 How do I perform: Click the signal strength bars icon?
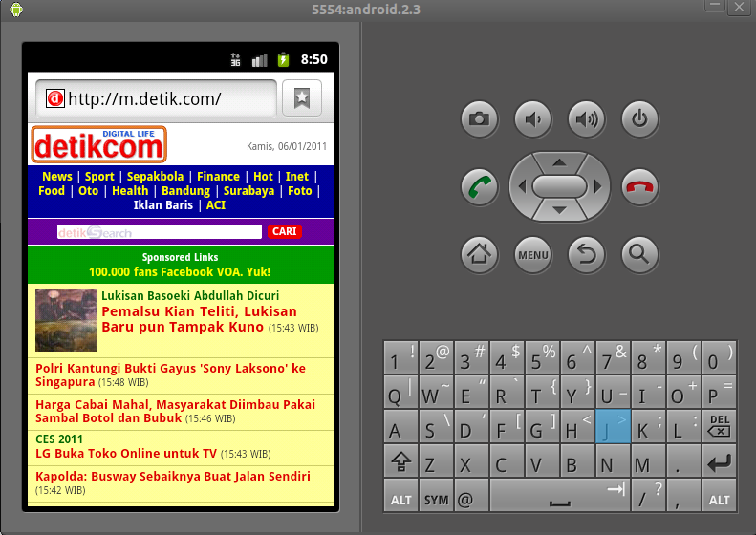click(x=259, y=60)
